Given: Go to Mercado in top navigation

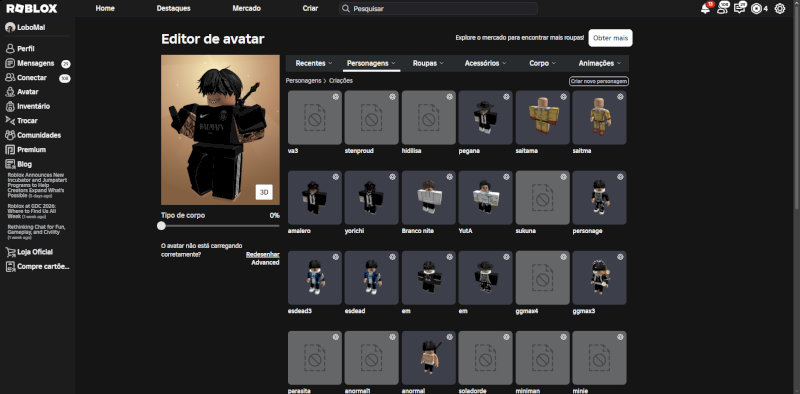Looking at the screenshot, I should (x=246, y=9).
